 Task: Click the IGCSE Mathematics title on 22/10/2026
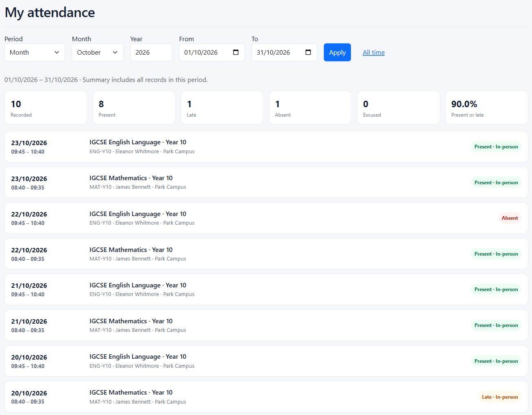click(131, 250)
